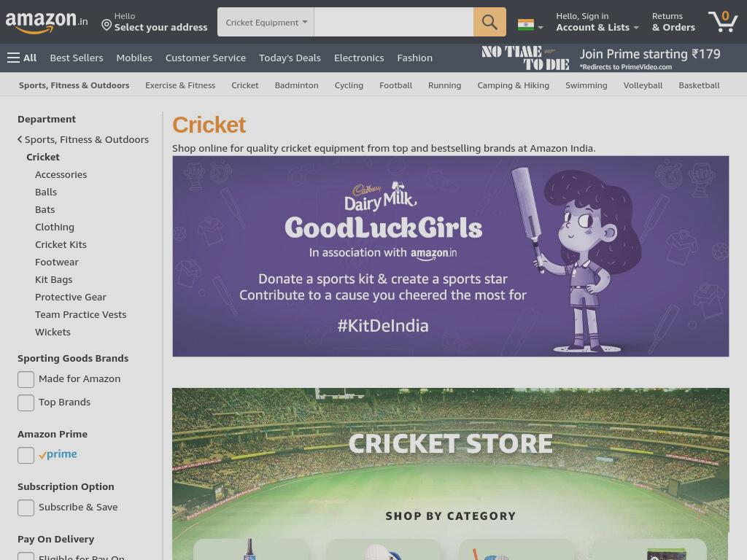
Task: Select the Balls category
Action: click(x=46, y=192)
